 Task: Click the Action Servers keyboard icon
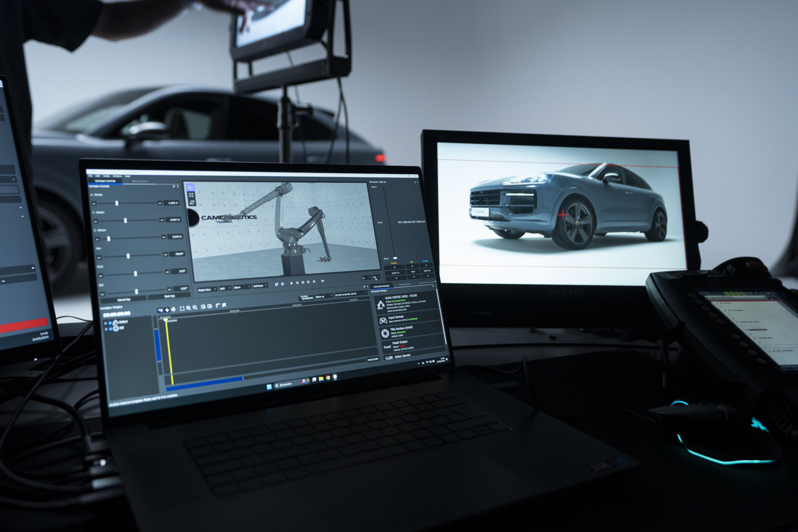point(389,357)
